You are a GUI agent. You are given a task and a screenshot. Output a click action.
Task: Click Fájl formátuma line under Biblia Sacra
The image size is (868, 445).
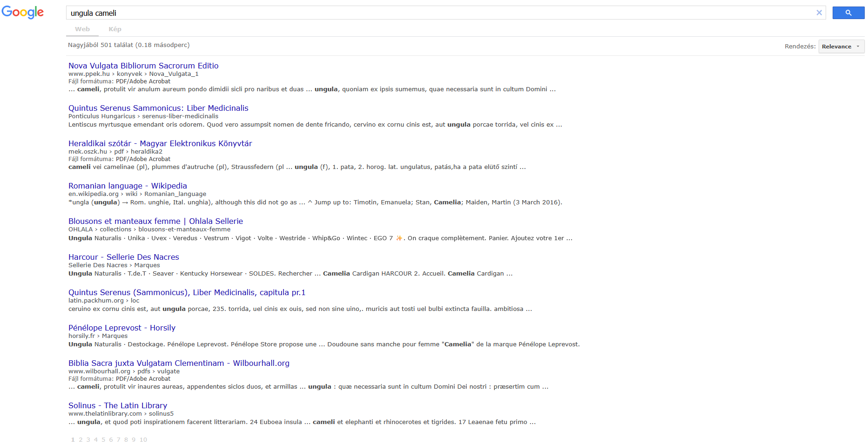pyautogui.click(x=119, y=379)
